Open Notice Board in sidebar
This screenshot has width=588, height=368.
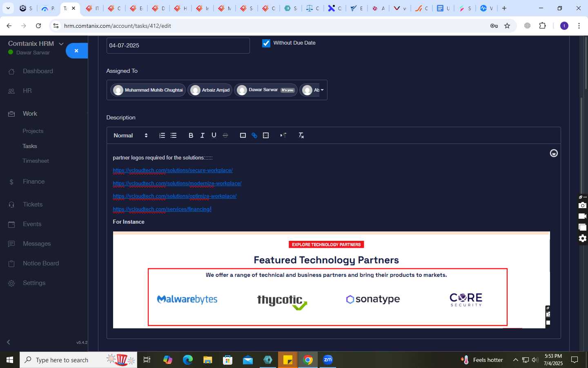pyautogui.click(x=41, y=263)
